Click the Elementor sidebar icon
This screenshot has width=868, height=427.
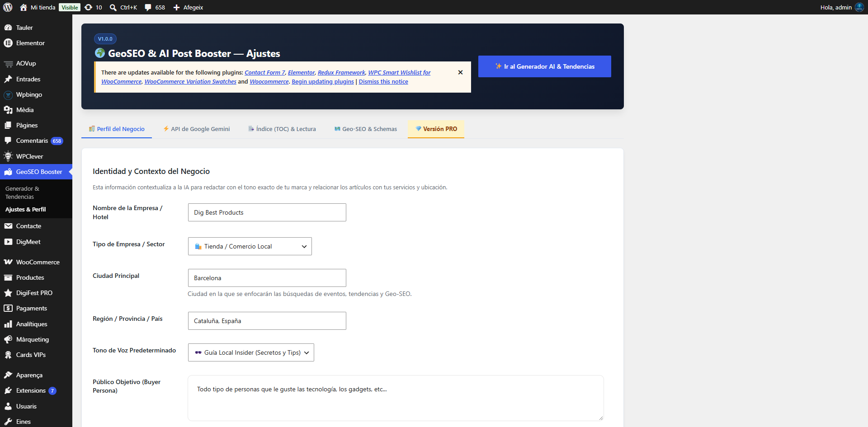click(8, 43)
